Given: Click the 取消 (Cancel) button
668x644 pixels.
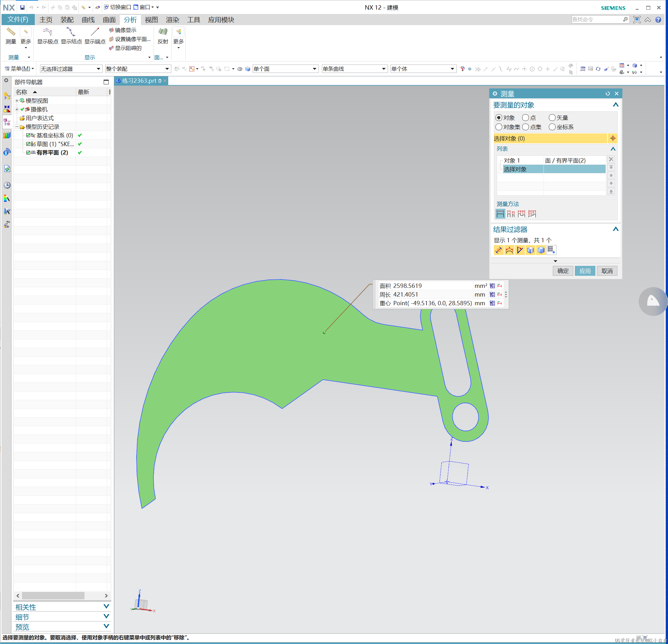Looking at the screenshot, I should coord(607,271).
